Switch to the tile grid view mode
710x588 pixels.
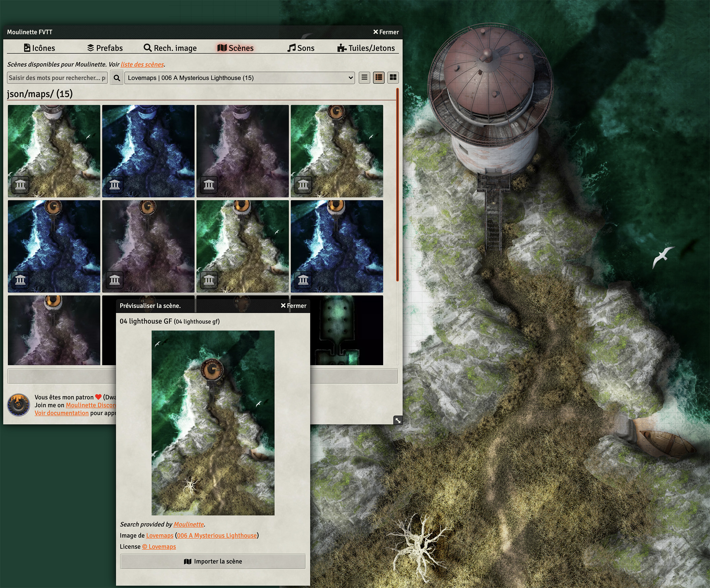point(393,78)
